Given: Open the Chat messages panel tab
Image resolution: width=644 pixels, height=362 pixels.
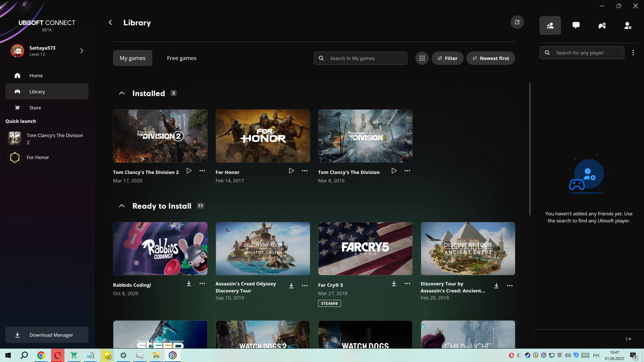Looking at the screenshot, I should coord(576,25).
